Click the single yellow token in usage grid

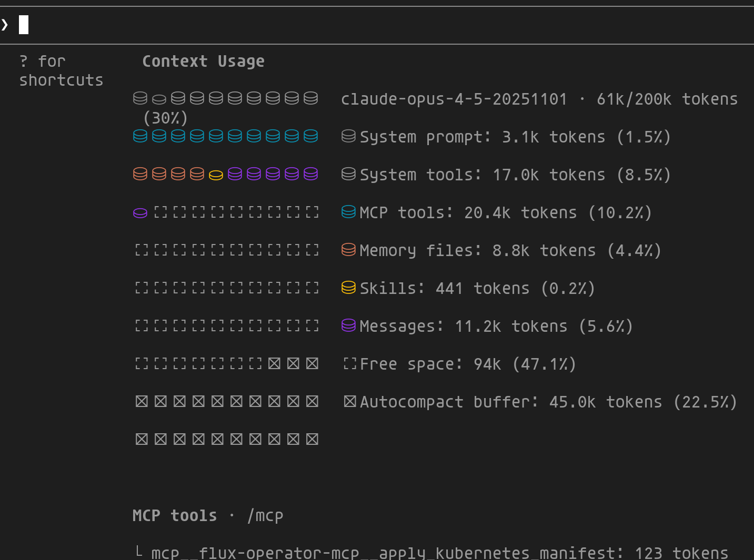(216, 175)
